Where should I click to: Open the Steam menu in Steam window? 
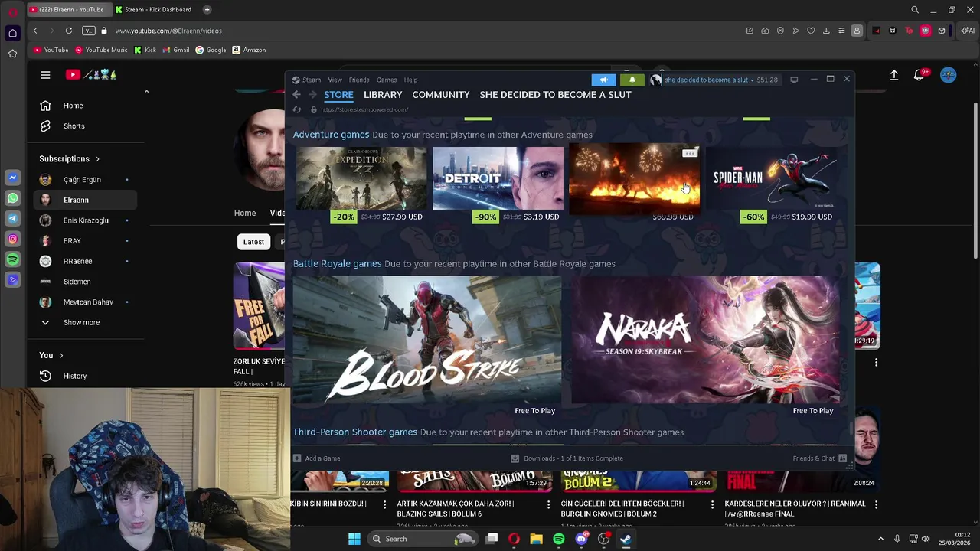[x=307, y=80]
